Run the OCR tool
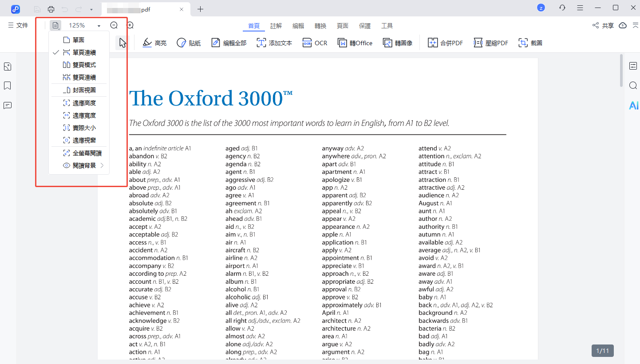This screenshot has width=640, height=364. [x=315, y=43]
